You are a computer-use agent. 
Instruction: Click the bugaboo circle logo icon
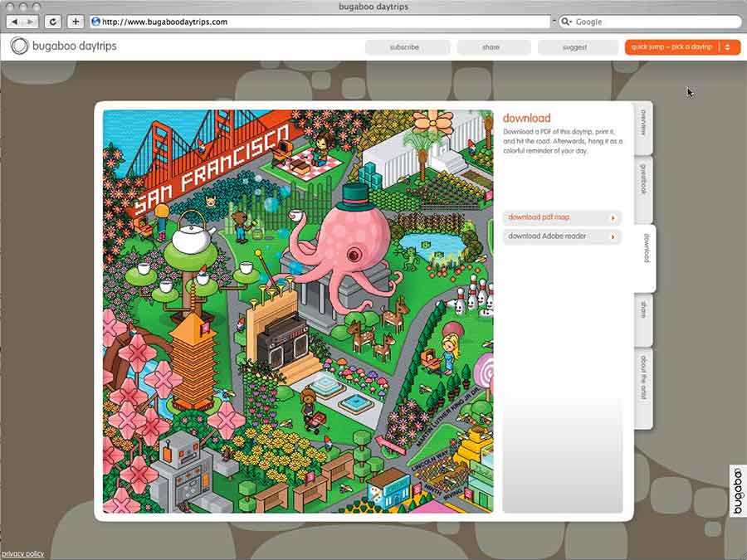(20, 46)
